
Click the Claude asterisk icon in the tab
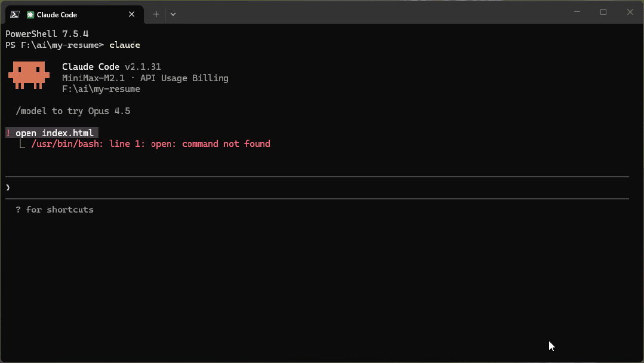pyautogui.click(x=30, y=15)
